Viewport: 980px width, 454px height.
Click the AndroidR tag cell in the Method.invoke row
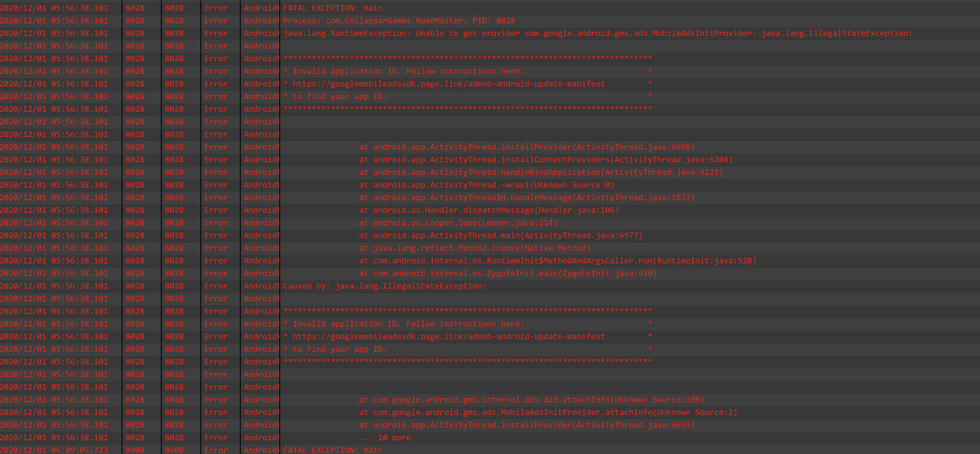point(261,248)
